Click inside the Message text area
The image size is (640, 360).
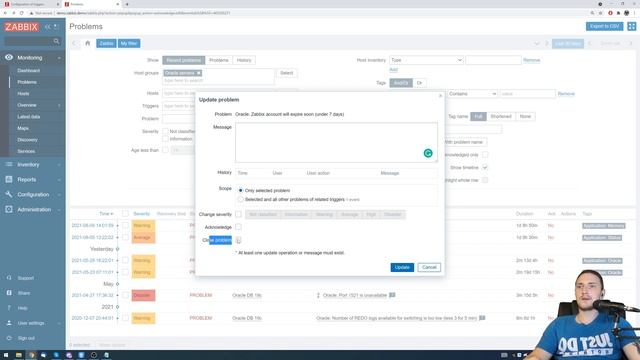[336, 142]
